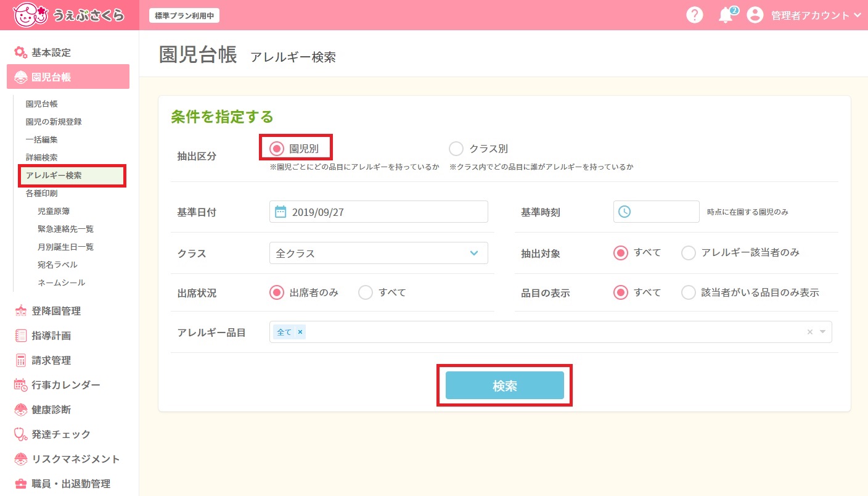Click the 指導計画 document icon
The width and height of the screenshot is (868, 496).
point(20,336)
